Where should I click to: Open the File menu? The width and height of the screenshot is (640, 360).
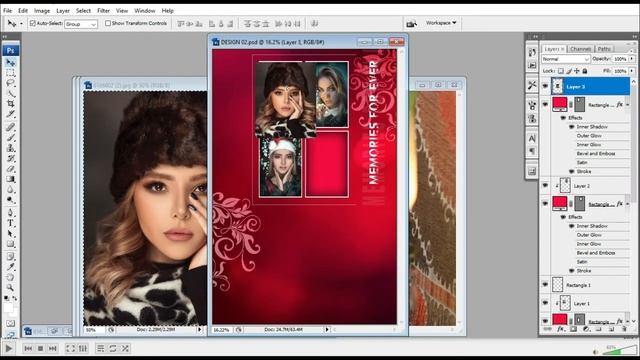tap(7, 11)
